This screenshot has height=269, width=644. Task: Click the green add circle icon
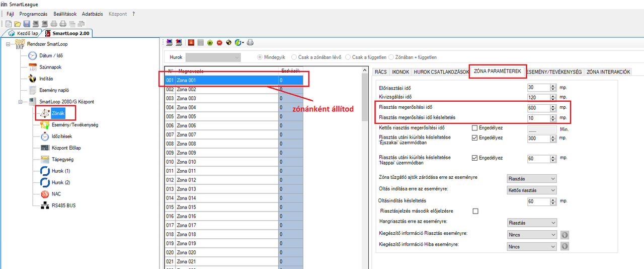coord(210,42)
